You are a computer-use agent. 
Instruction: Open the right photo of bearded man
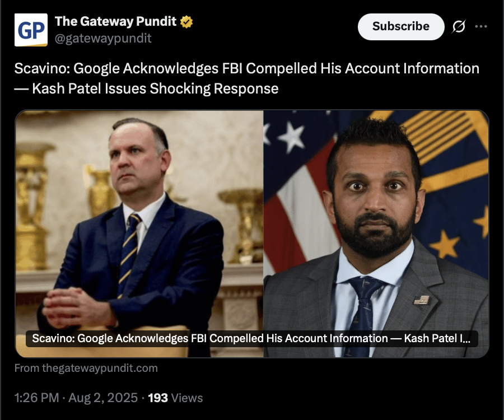click(x=376, y=234)
